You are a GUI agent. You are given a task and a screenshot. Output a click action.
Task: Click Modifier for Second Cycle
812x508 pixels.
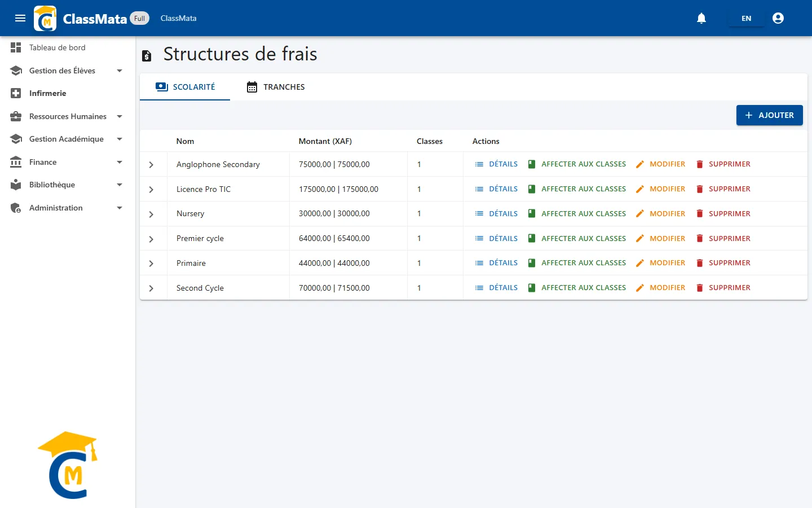660,288
